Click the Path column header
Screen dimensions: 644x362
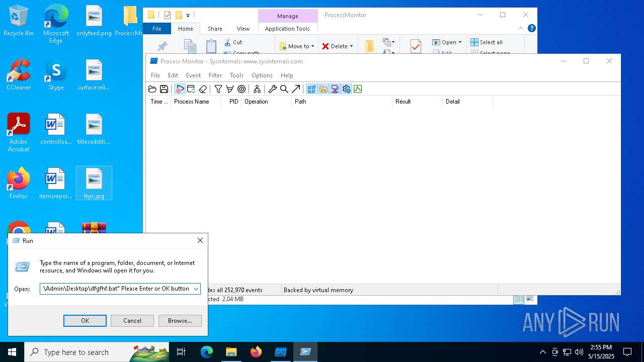[x=342, y=102]
